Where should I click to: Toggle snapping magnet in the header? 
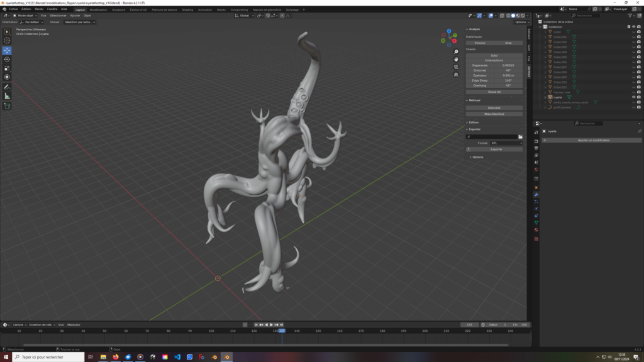click(268, 16)
